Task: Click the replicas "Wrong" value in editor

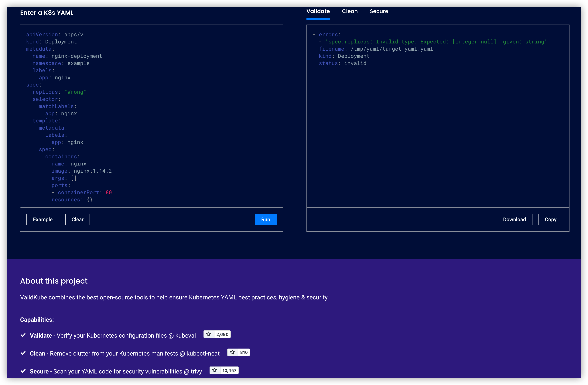Action: pos(75,92)
